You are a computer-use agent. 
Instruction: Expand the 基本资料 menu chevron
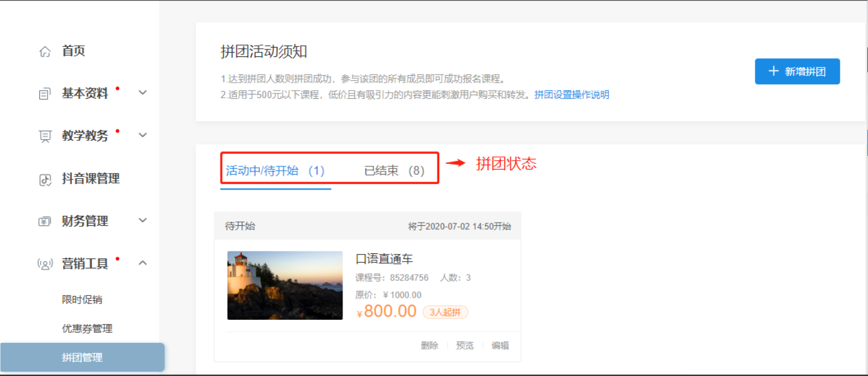click(142, 93)
